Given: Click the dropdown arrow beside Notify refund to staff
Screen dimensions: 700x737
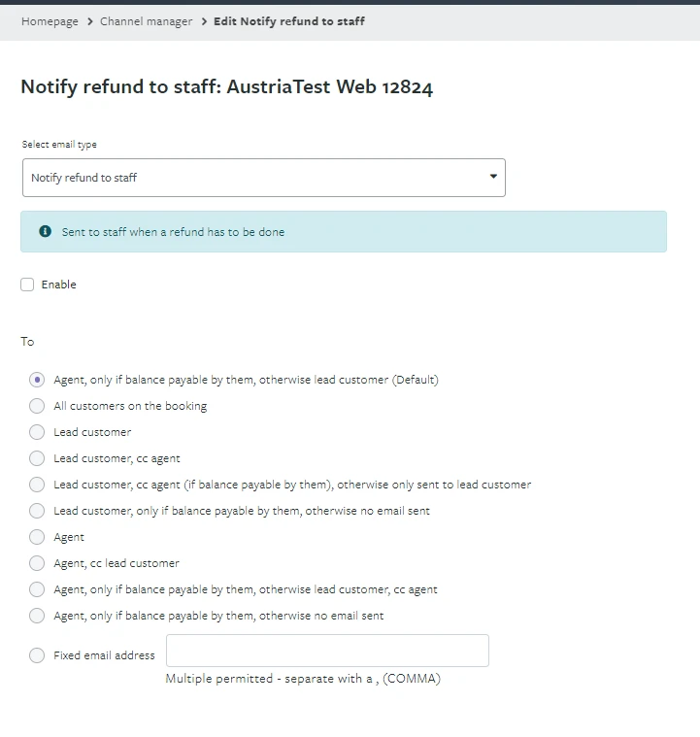Looking at the screenshot, I should tap(493, 177).
